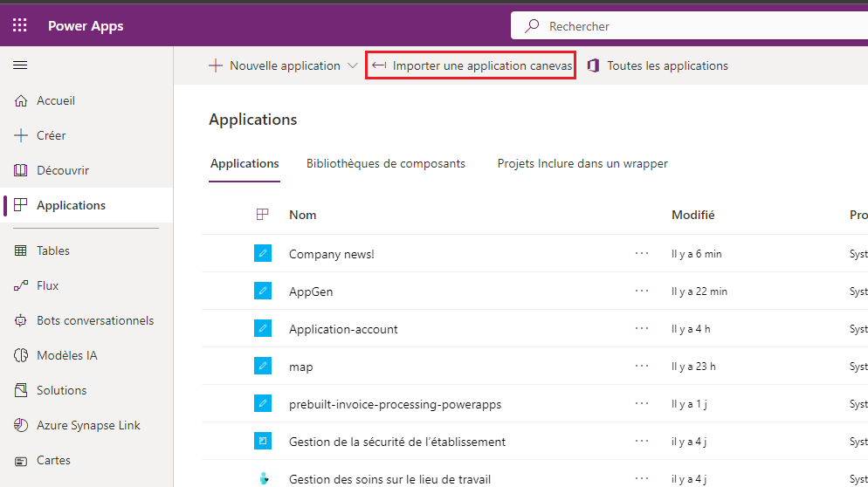Click the Nouvelle application button
Screen dimensions: 868x487
[x=274, y=65]
